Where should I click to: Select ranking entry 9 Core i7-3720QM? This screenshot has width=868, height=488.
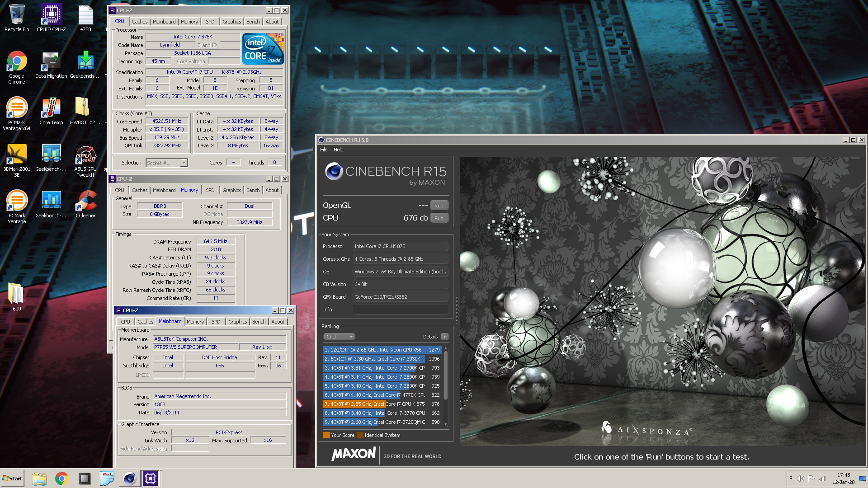click(382, 422)
